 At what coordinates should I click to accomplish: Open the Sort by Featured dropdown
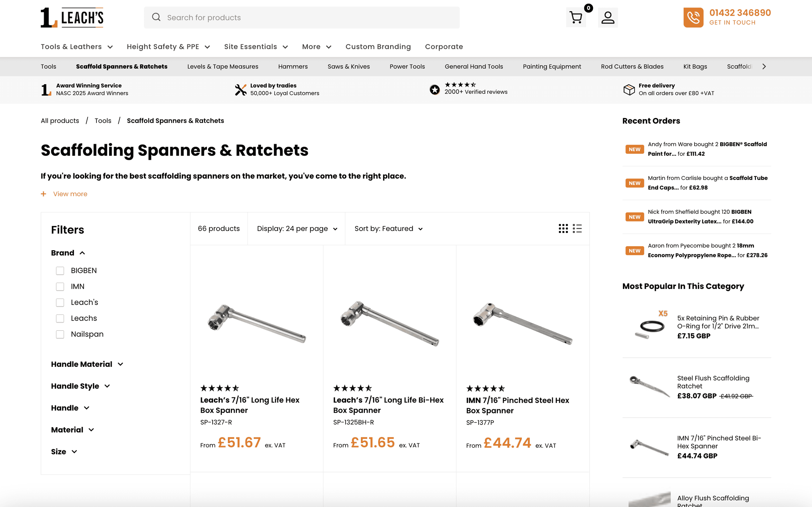388,229
